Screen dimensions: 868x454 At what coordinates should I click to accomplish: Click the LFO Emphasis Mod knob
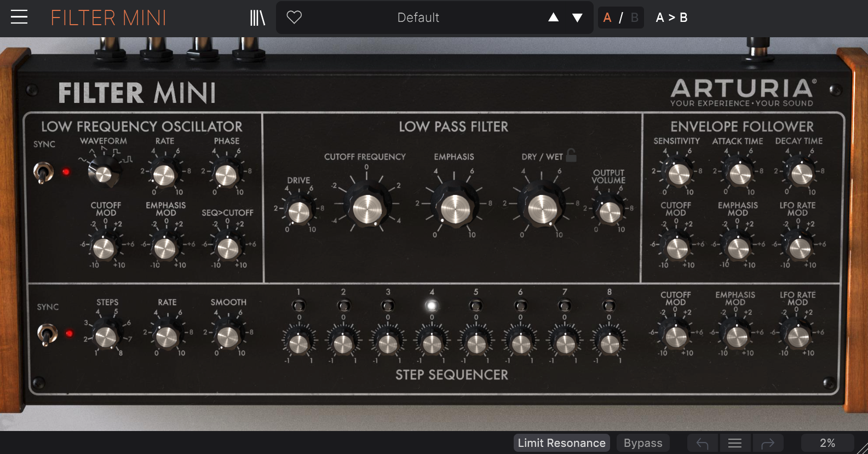(165, 248)
